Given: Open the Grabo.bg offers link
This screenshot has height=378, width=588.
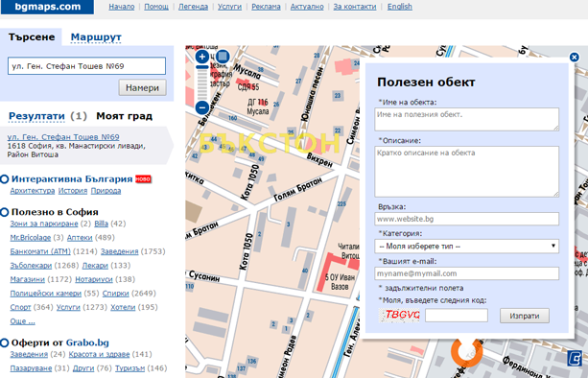Looking at the screenshot, I should click(x=87, y=343).
